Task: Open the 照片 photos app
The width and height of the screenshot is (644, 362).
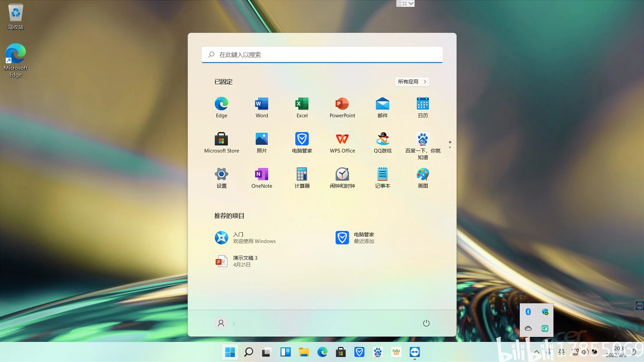Action: [x=262, y=143]
